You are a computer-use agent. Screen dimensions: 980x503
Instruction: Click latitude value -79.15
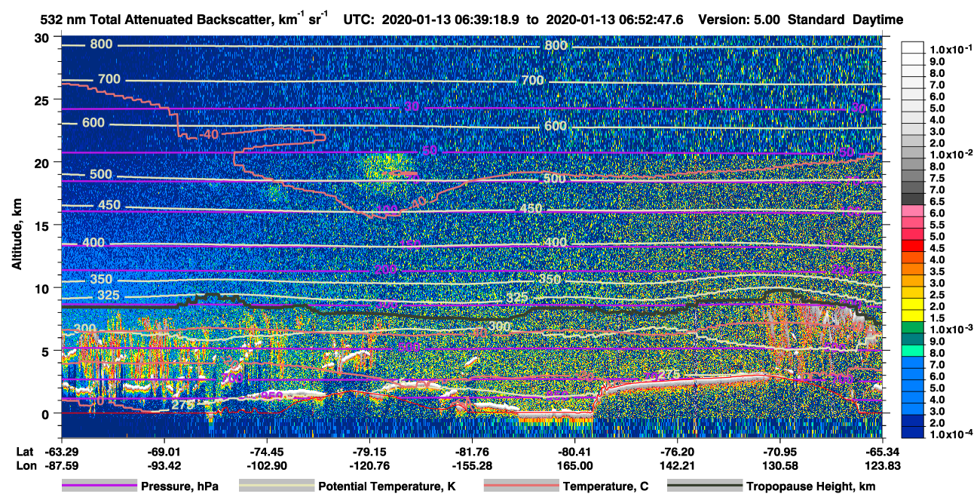tap(369, 452)
